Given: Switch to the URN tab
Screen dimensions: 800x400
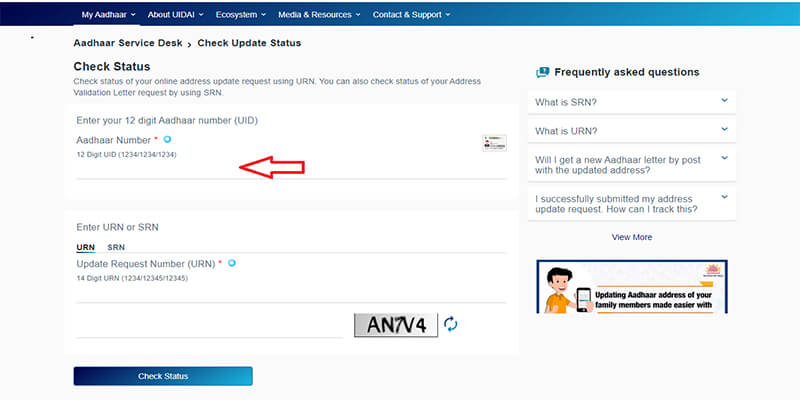Looking at the screenshot, I should click(86, 247).
